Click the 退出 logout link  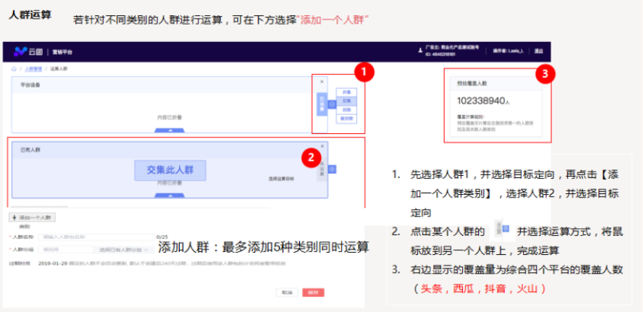538,51
